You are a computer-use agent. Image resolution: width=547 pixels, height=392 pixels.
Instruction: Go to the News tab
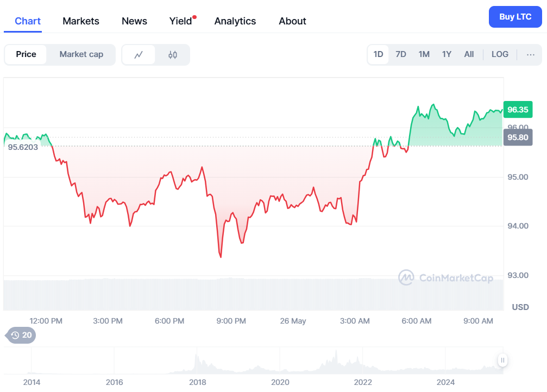click(134, 21)
